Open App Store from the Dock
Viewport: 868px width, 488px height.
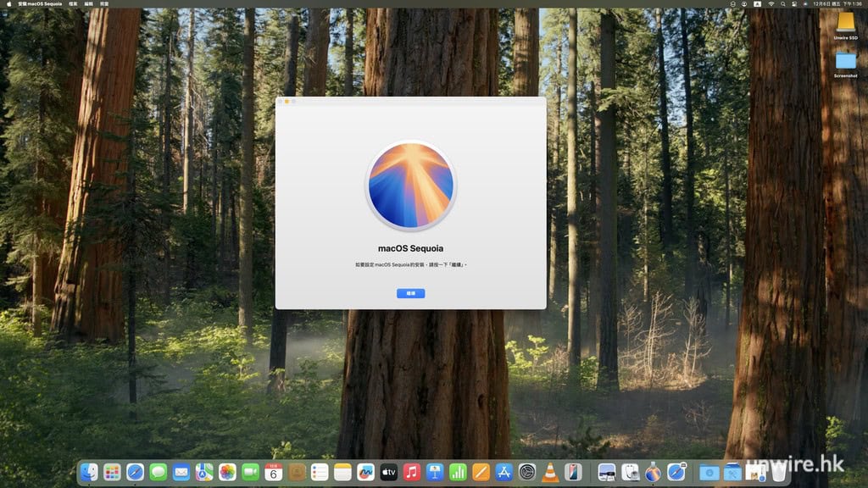pyautogui.click(x=504, y=472)
